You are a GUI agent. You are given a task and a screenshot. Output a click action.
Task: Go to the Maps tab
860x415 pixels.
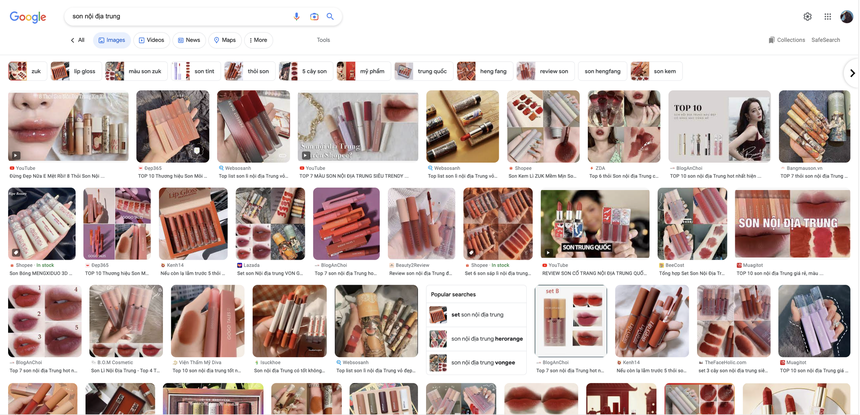(224, 40)
